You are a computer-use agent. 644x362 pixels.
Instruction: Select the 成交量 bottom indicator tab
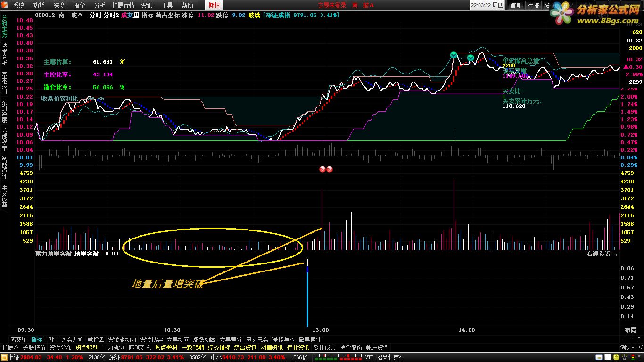pos(18,339)
